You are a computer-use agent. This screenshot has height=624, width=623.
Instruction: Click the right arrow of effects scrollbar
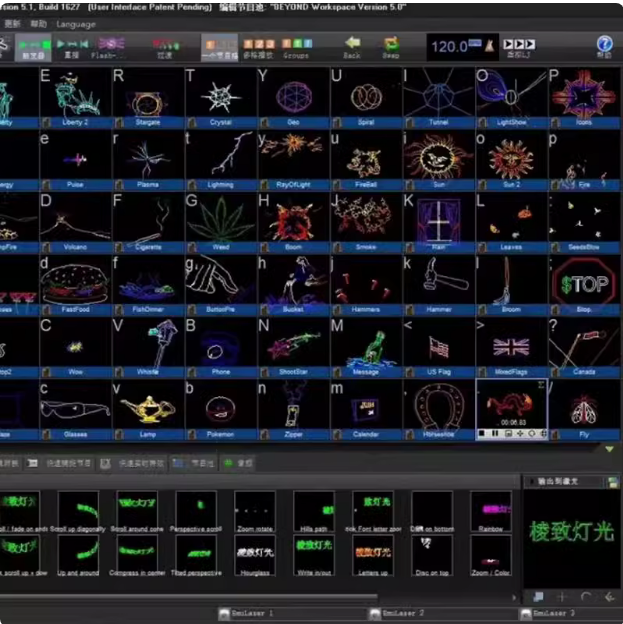[514, 597]
